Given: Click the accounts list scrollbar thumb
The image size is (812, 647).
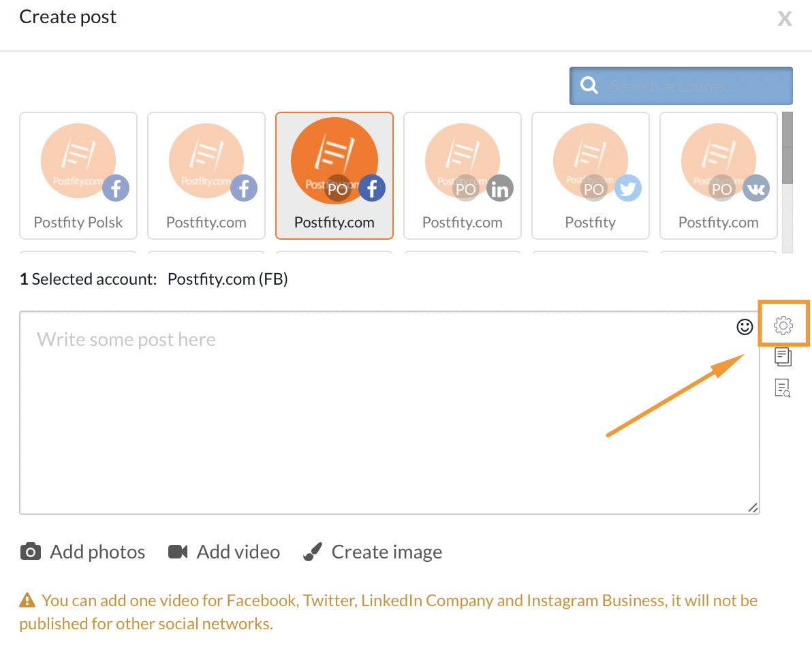Looking at the screenshot, I should pos(787,148).
